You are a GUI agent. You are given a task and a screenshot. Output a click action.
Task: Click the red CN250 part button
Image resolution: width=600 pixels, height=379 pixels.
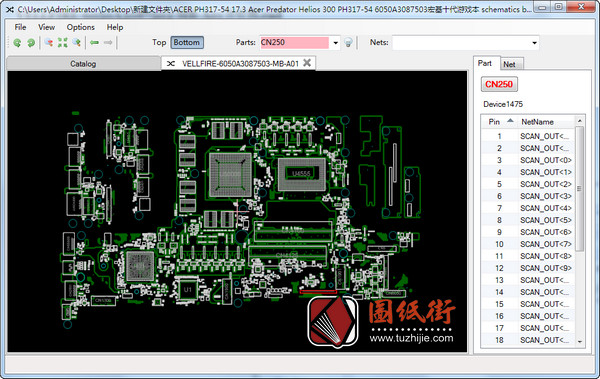click(499, 84)
